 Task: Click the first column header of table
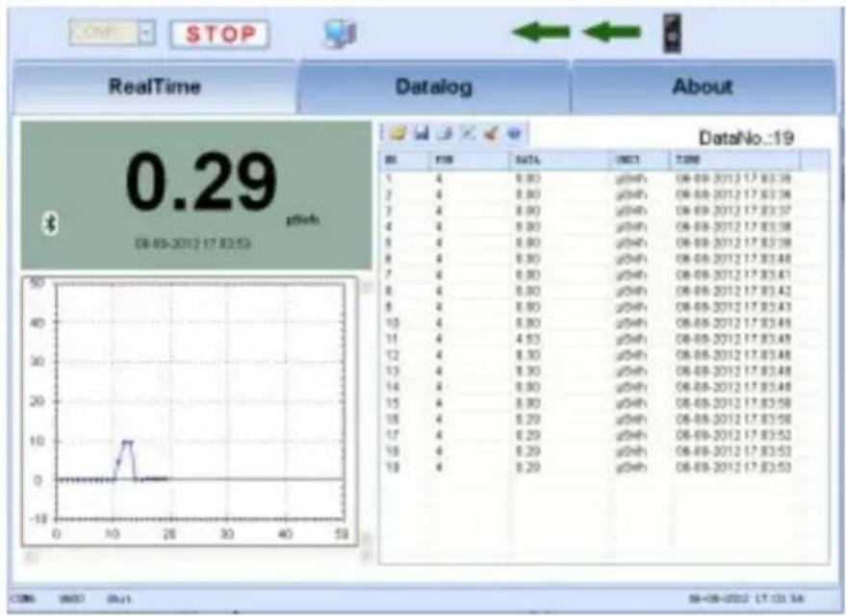tap(404, 160)
